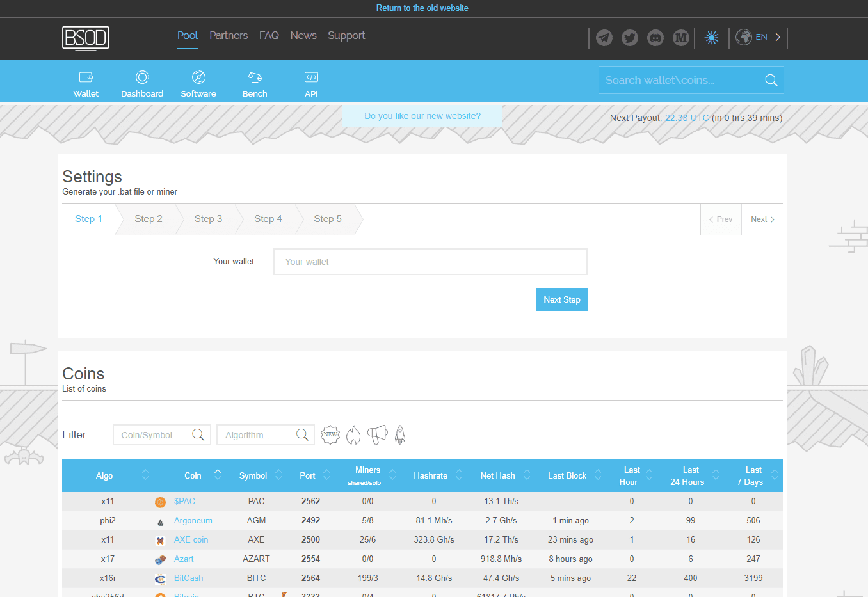The width and height of the screenshot is (868, 597).
Task: Click the 22:38 UTC payout time
Action: [x=687, y=118]
